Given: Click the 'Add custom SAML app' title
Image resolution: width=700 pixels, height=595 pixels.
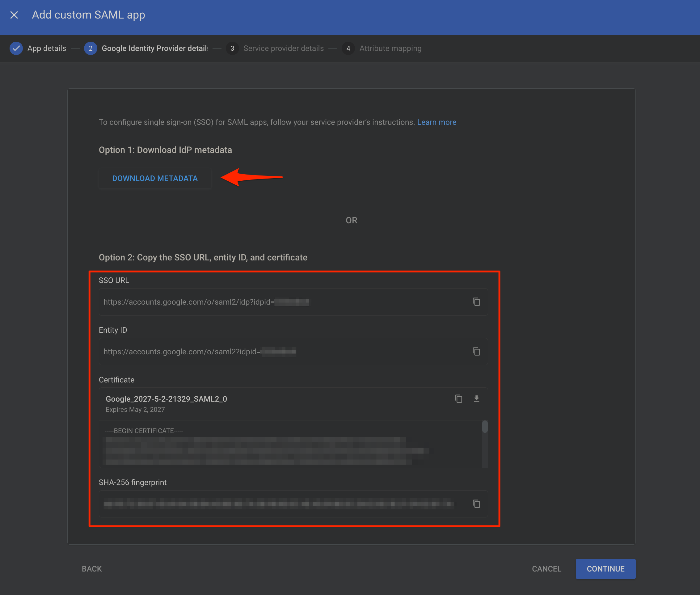Looking at the screenshot, I should pos(88,15).
